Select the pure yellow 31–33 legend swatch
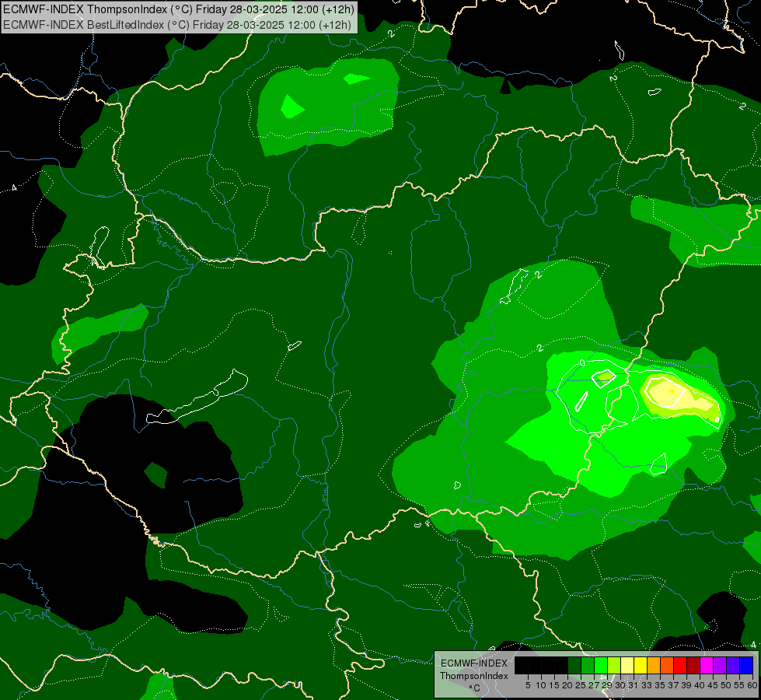 641,665
